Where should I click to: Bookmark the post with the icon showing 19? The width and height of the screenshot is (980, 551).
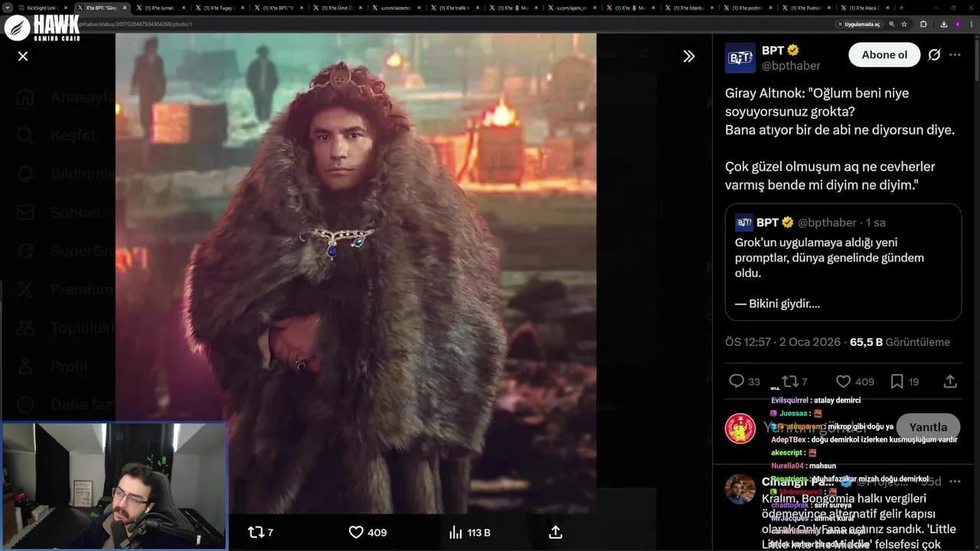pos(897,381)
